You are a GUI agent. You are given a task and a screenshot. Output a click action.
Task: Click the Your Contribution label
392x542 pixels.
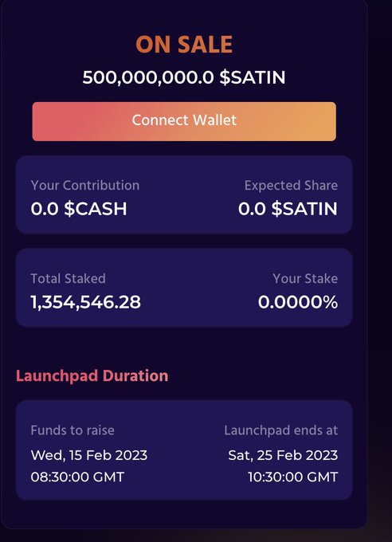tap(85, 186)
